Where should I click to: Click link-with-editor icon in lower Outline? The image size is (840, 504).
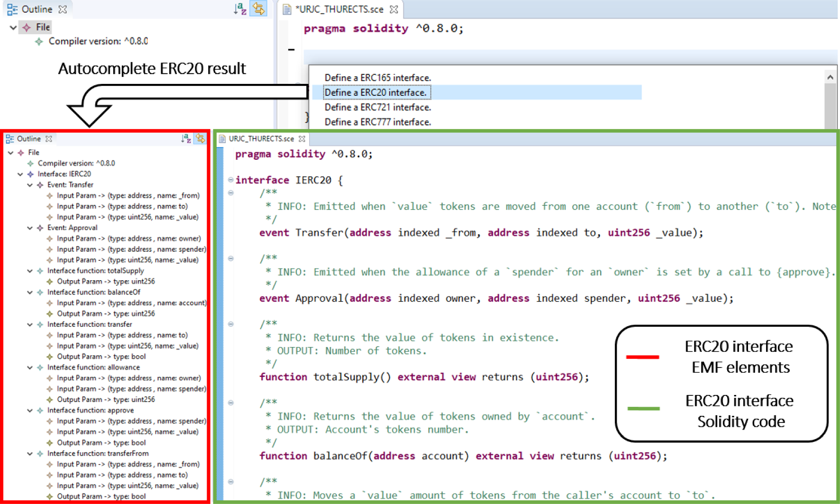pos(201,138)
